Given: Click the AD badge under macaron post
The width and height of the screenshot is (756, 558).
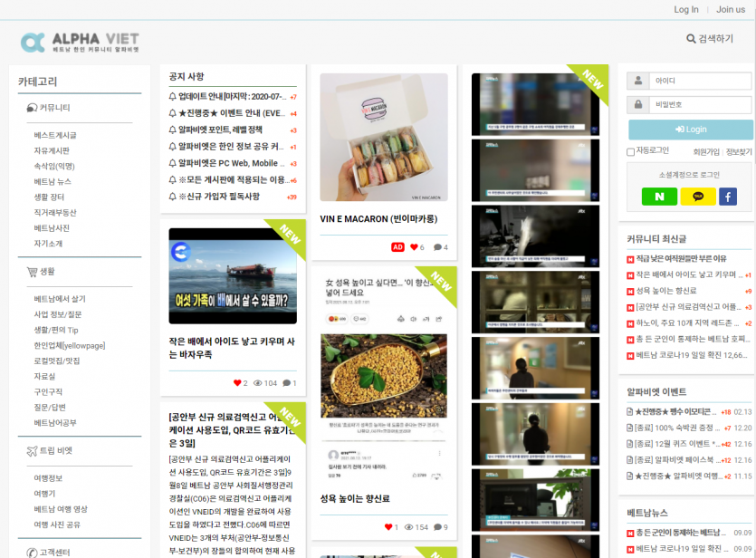Looking at the screenshot, I should click(397, 247).
